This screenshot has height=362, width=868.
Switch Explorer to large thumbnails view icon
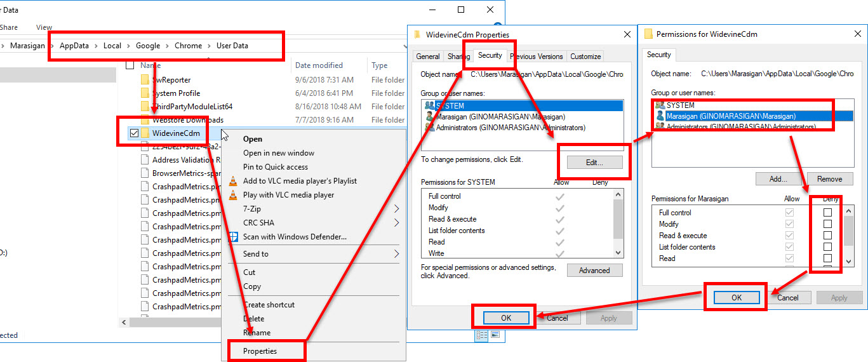[495, 335]
